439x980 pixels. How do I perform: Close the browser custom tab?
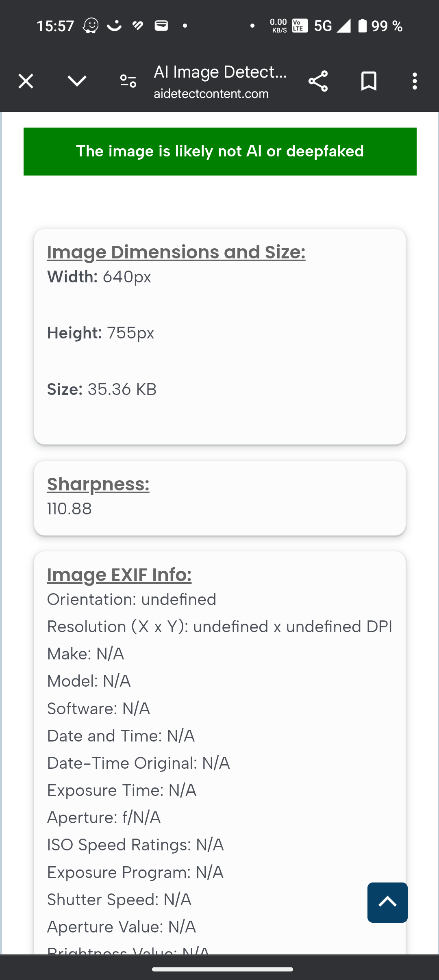pos(26,81)
